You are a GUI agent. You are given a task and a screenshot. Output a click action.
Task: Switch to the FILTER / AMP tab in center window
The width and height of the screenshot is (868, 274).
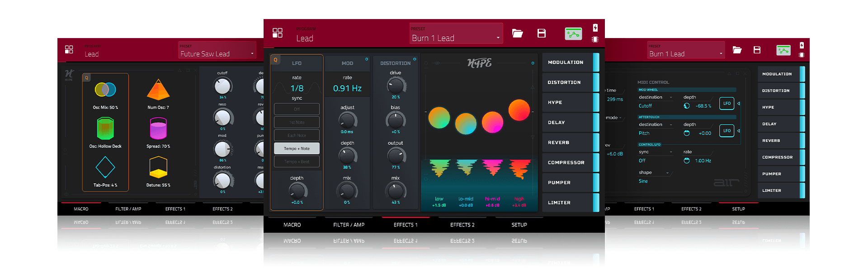tap(349, 225)
